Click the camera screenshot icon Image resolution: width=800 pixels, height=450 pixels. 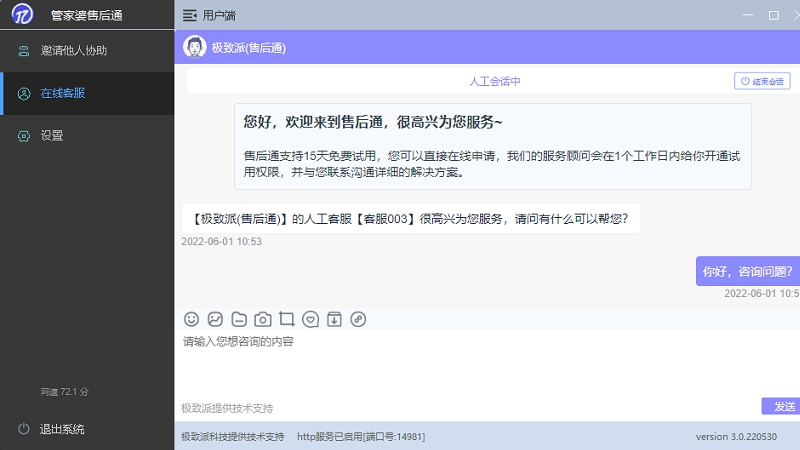263,319
